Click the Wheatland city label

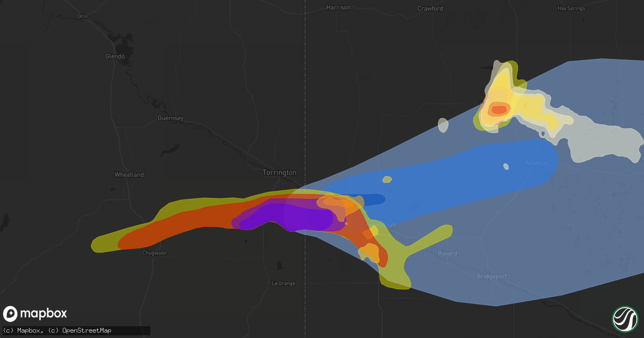[129, 175]
